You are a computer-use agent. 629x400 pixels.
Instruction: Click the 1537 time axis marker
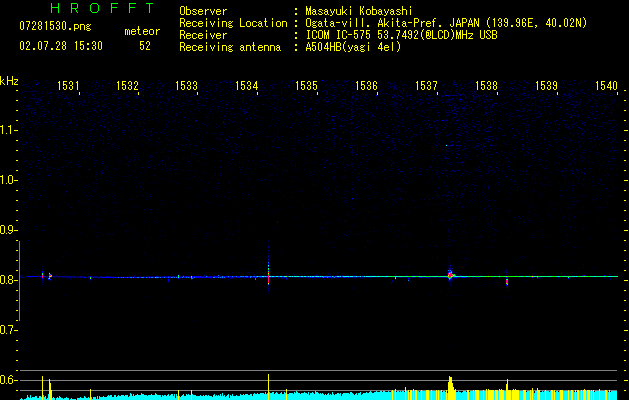pos(426,86)
